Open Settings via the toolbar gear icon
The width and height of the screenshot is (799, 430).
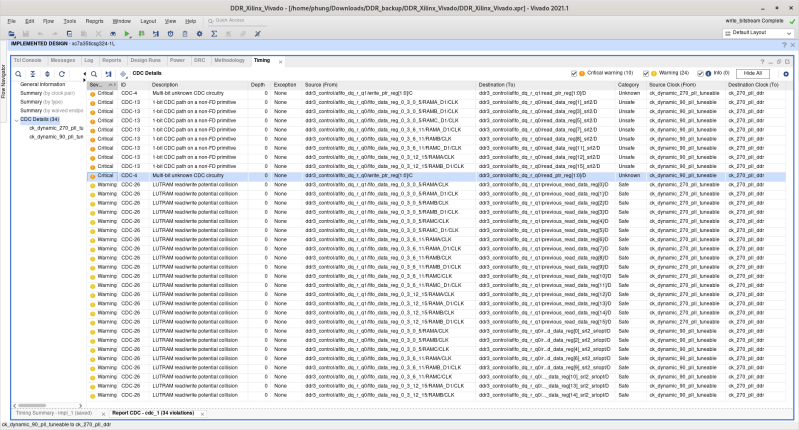click(x=199, y=34)
